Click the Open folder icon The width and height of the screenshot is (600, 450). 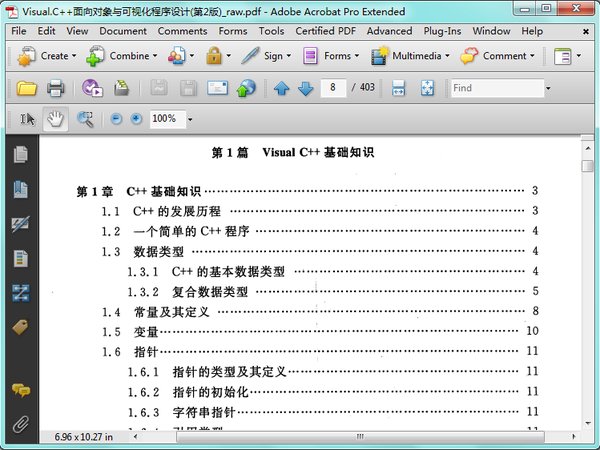[27, 88]
